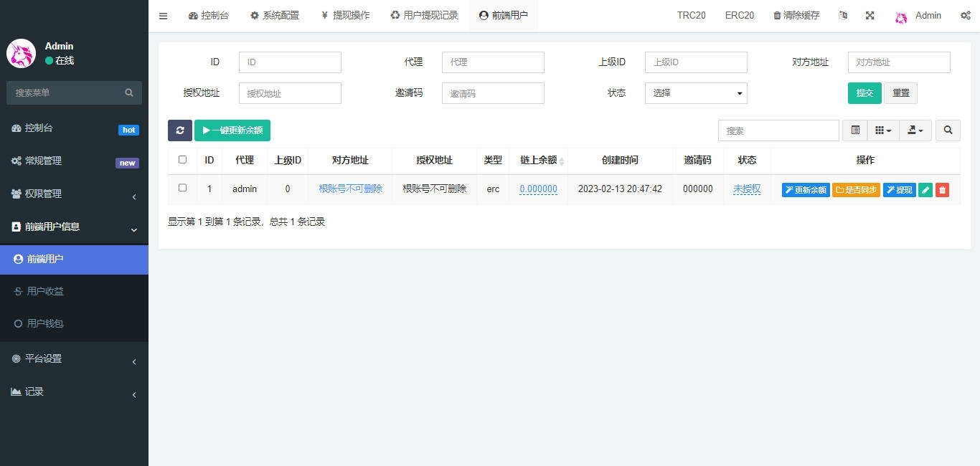The image size is (980, 466).
Task: Open the 状态 select dropdown
Action: coord(695,93)
